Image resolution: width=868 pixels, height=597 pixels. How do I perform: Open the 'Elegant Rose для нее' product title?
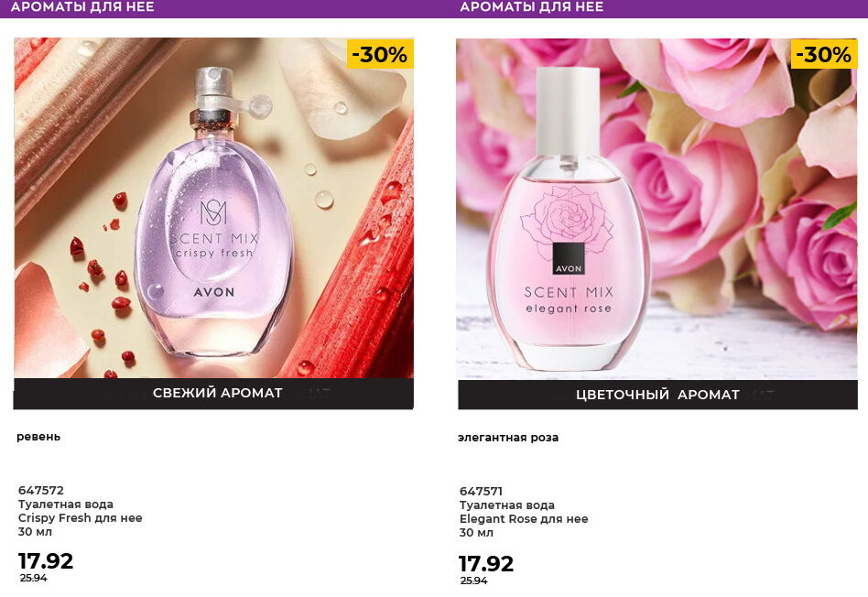(x=524, y=519)
